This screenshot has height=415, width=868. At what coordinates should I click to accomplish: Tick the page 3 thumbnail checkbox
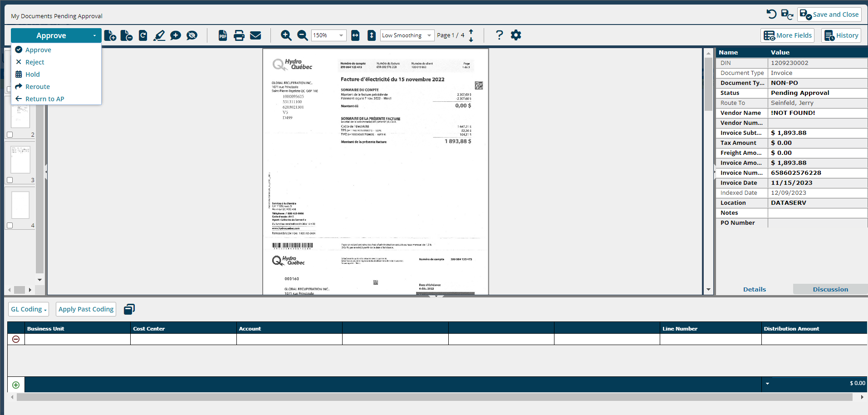click(x=10, y=180)
